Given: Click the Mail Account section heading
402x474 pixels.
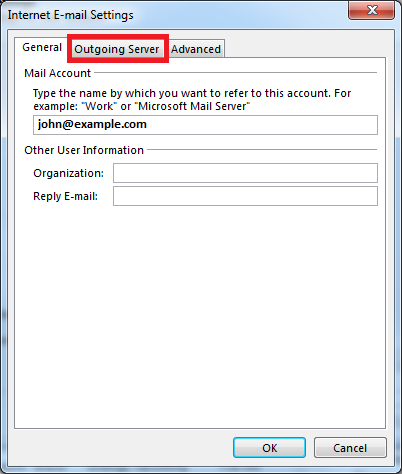Looking at the screenshot, I should 57,73.
